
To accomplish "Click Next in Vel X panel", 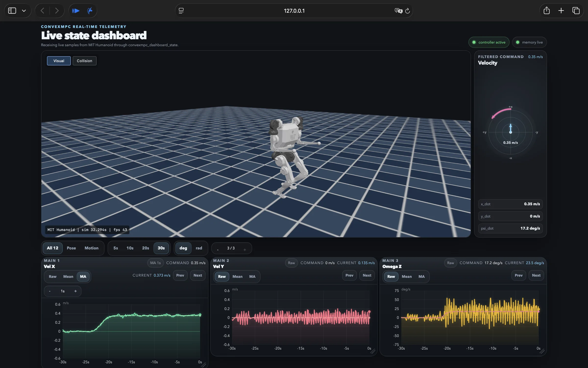I will pyautogui.click(x=198, y=275).
